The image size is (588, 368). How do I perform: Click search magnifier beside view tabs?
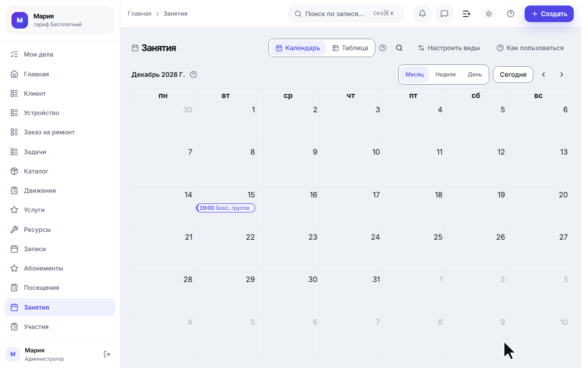399,48
